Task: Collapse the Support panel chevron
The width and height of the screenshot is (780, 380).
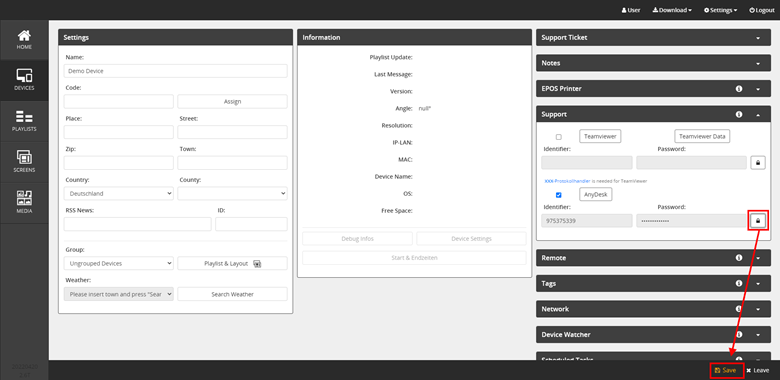Action: (x=758, y=114)
